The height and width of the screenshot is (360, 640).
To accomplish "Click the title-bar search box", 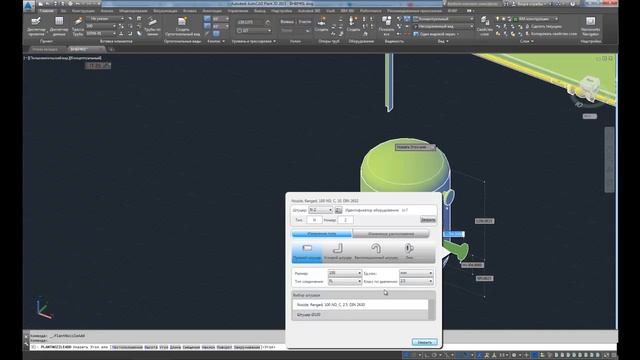I will (x=473, y=4).
